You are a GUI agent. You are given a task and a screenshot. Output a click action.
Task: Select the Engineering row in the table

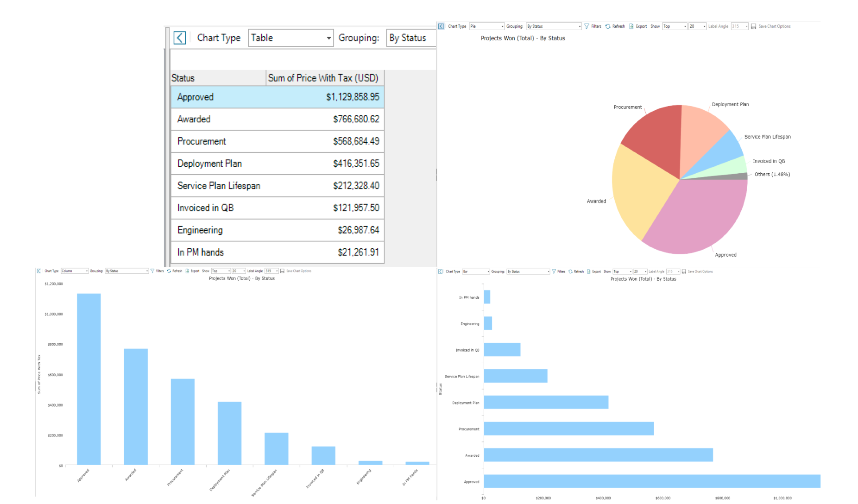click(x=278, y=230)
